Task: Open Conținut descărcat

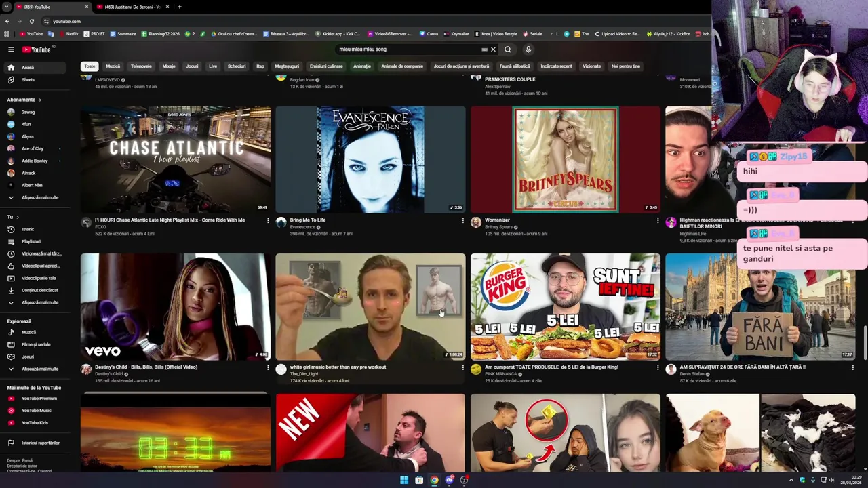Action: [x=33, y=290]
